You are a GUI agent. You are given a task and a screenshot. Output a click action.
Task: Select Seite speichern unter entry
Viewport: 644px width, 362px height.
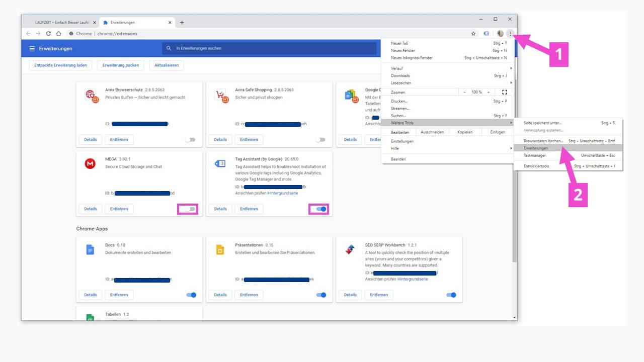(x=568, y=123)
